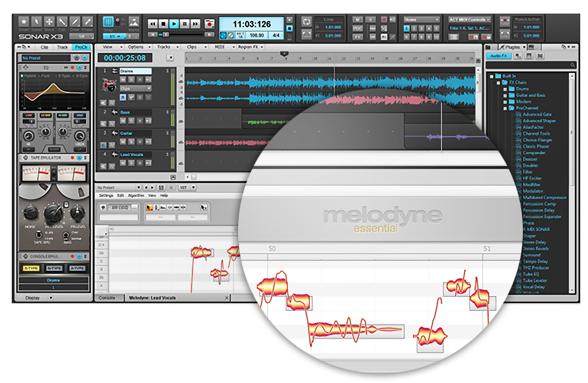
Task: Open the Melodyne Algorithm menu
Action: click(x=136, y=195)
